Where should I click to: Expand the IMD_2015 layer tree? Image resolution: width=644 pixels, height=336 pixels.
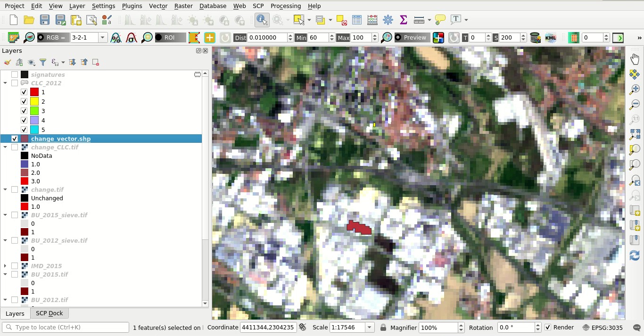point(5,266)
